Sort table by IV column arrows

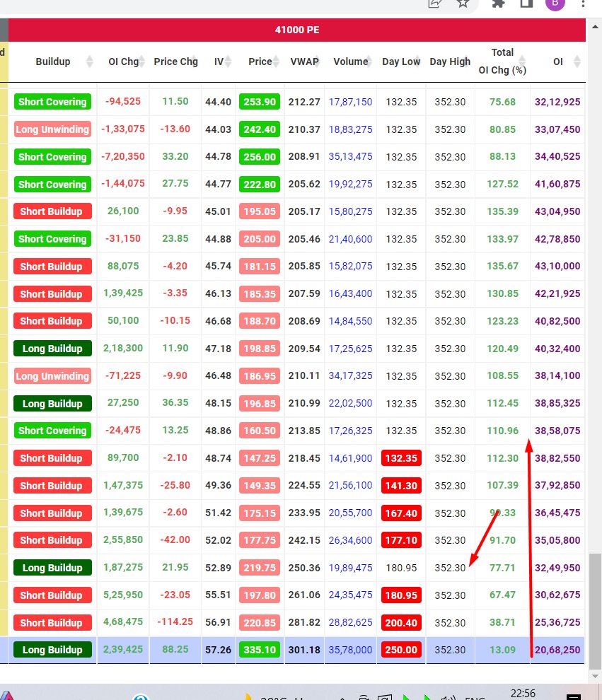click(228, 61)
